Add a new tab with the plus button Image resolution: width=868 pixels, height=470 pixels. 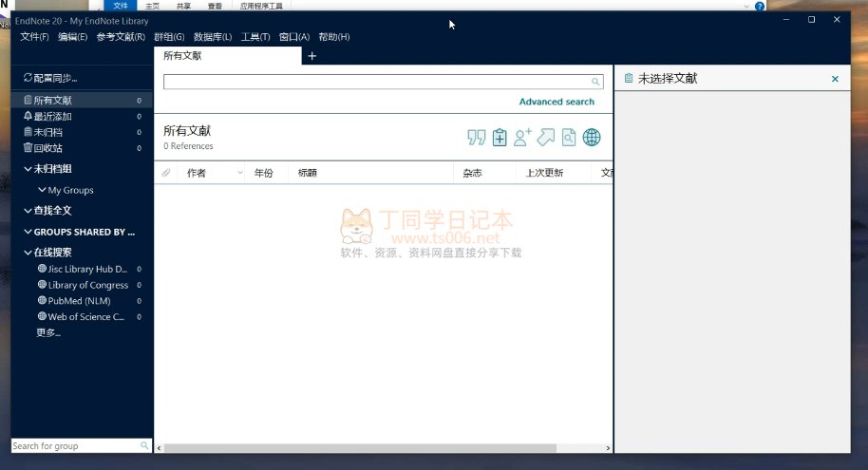pos(312,56)
